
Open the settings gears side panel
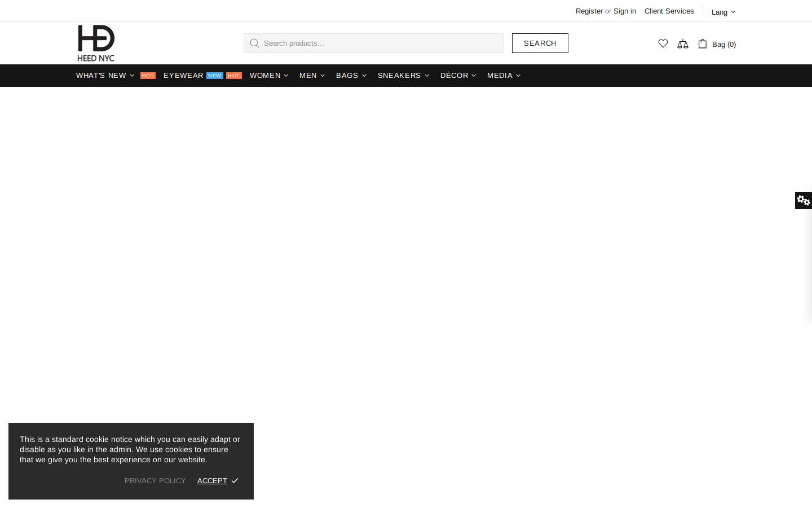click(804, 200)
